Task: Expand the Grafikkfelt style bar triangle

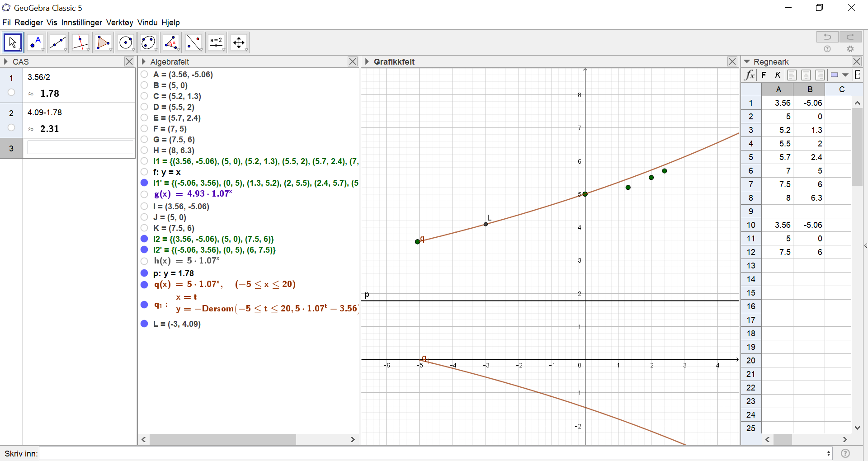Action: (367, 61)
